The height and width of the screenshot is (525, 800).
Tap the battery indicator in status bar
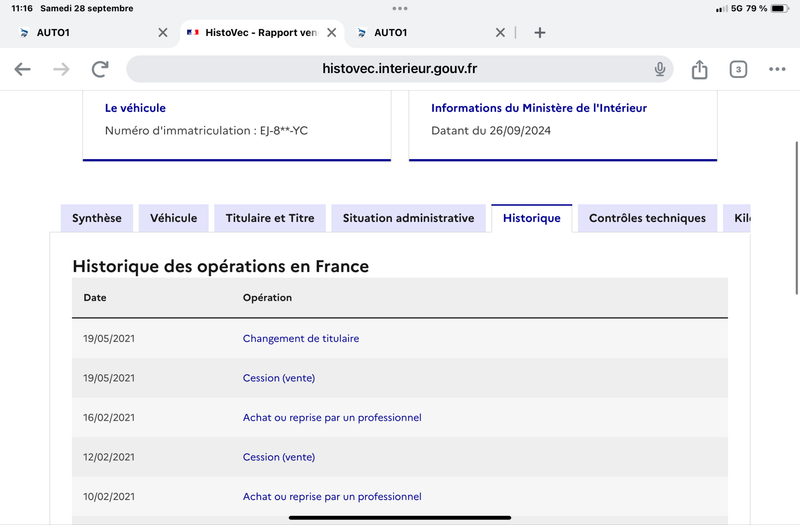780,8
